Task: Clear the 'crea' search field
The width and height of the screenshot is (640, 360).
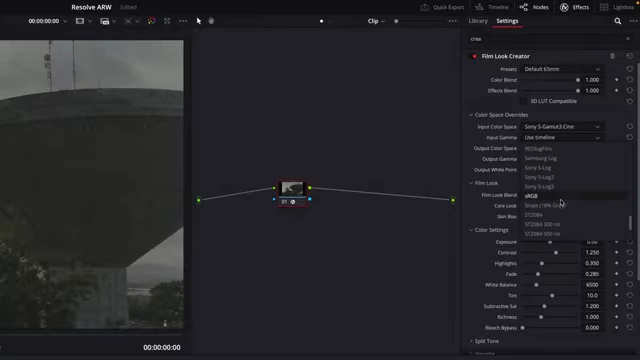Action: [x=628, y=38]
